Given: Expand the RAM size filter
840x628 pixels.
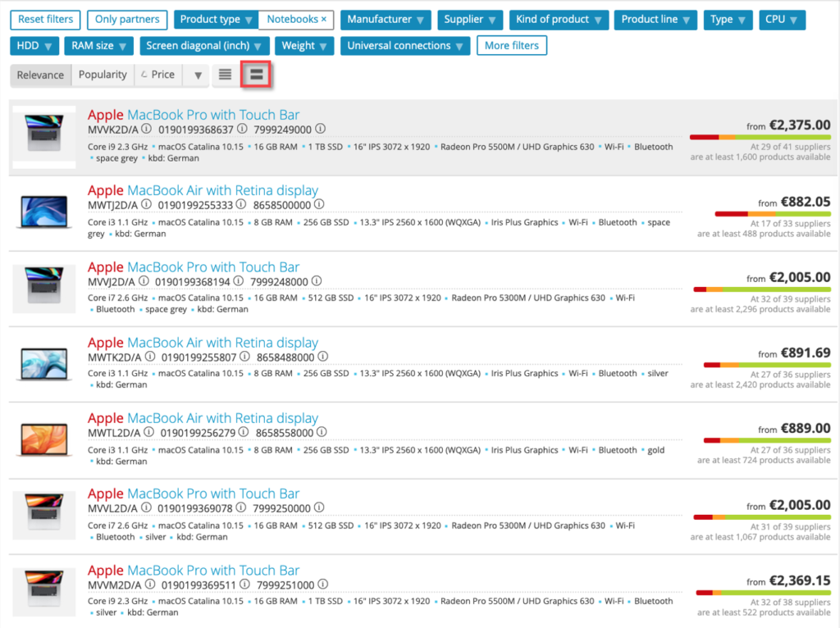Looking at the screenshot, I should pyautogui.click(x=98, y=46).
